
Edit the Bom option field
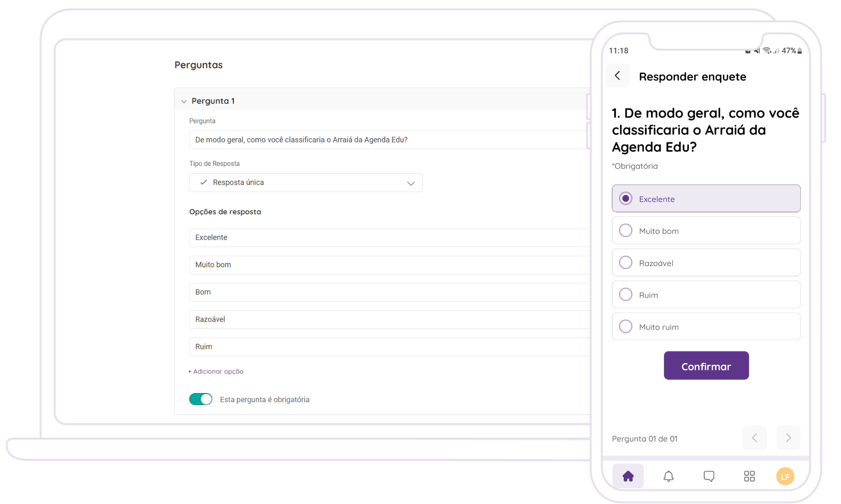tap(389, 292)
